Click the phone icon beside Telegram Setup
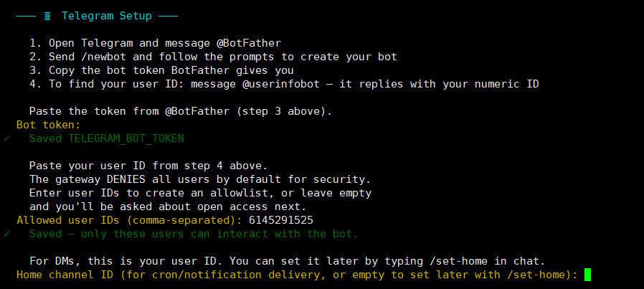 tap(47, 15)
